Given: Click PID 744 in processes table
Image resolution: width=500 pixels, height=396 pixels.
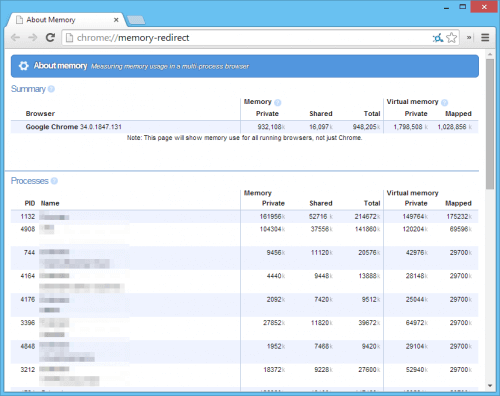Looking at the screenshot, I should click(29, 252).
